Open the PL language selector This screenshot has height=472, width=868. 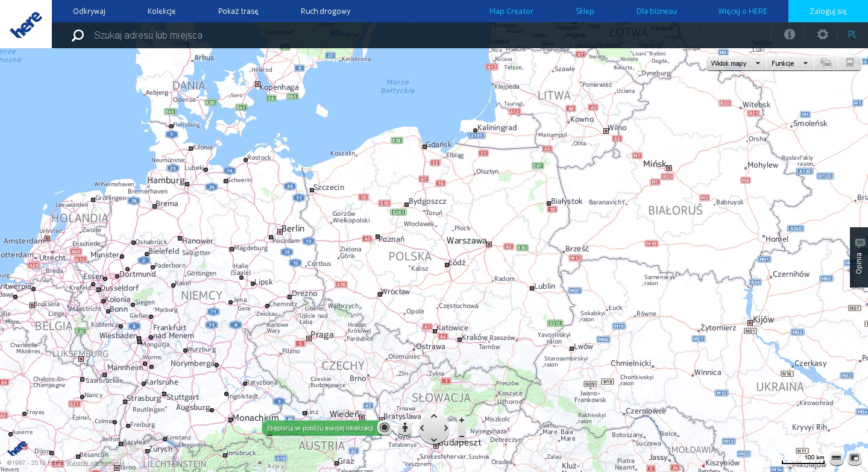tap(852, 34)
